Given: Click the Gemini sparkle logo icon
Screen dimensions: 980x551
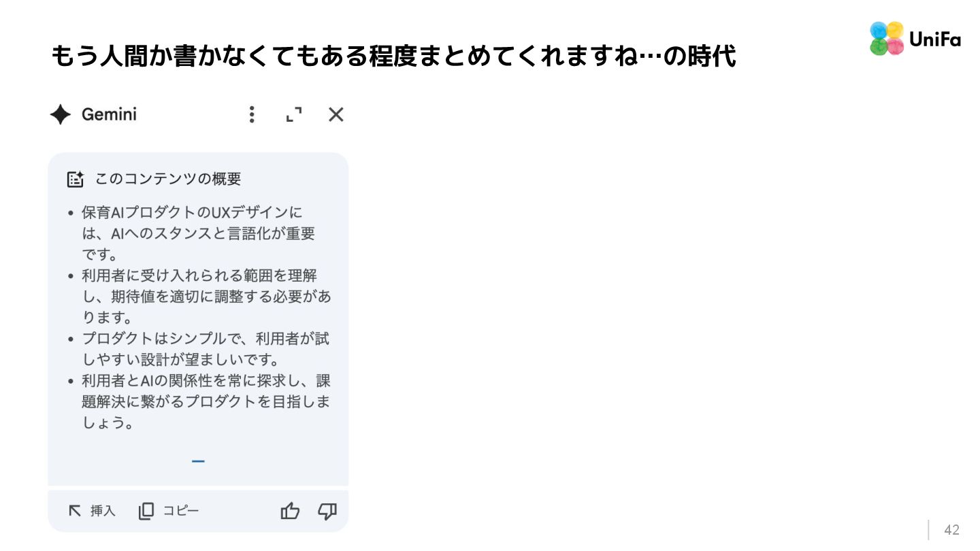Looking at the screenshot, I should pos(61,115).
